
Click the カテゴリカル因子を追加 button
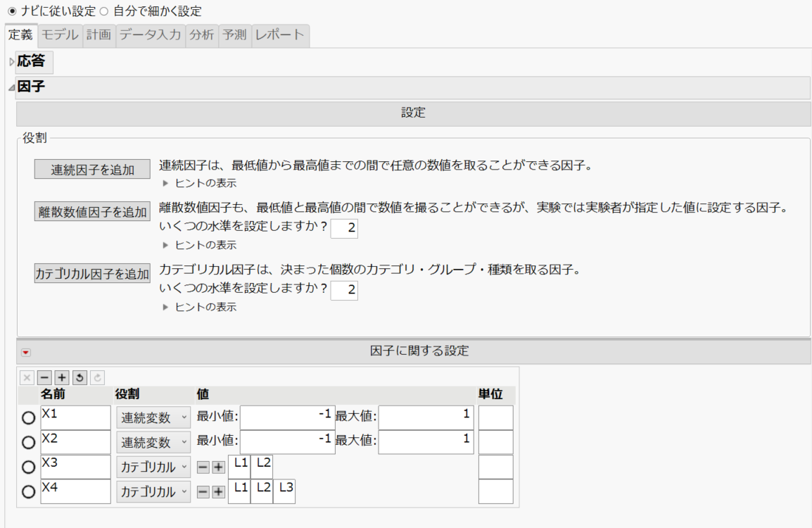point(91,274)
